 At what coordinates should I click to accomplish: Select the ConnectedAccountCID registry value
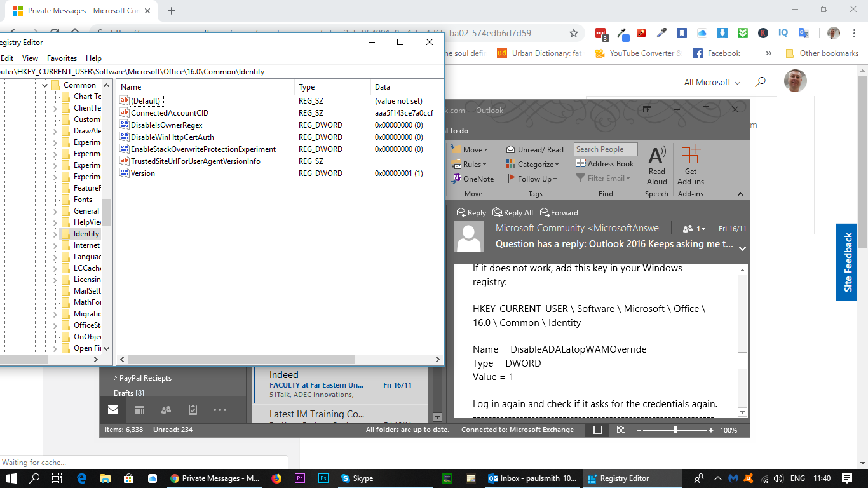[x=169, y=113]
